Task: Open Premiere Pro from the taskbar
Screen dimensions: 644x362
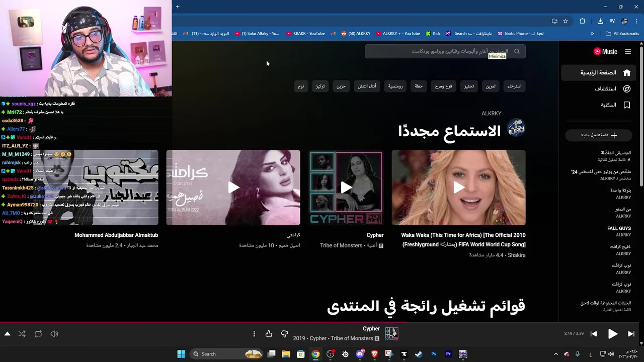Action: click(448, 354)
